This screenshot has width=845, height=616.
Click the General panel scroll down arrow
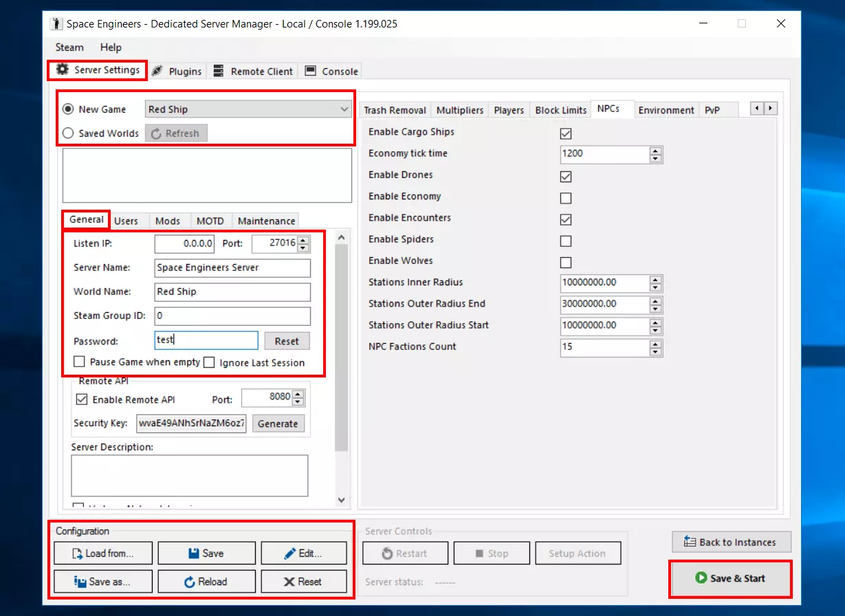tap(342, 500)
